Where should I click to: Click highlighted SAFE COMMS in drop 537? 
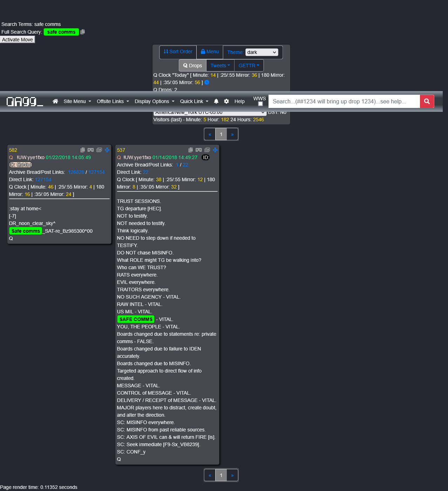coord(136,319)
